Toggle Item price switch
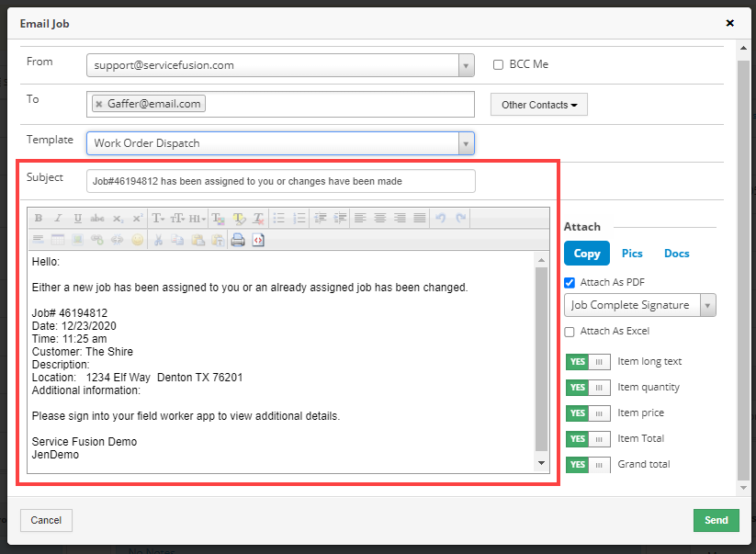The image size is (756, 554). [588, 413]
